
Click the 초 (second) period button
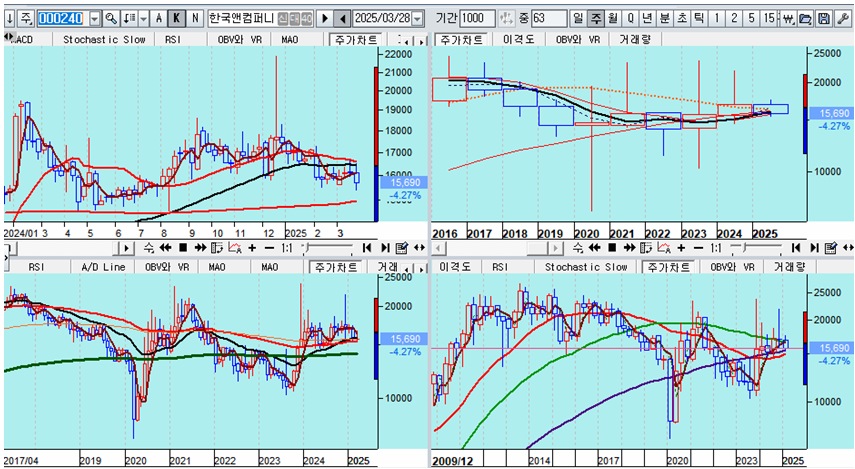(x=682, y=19)
